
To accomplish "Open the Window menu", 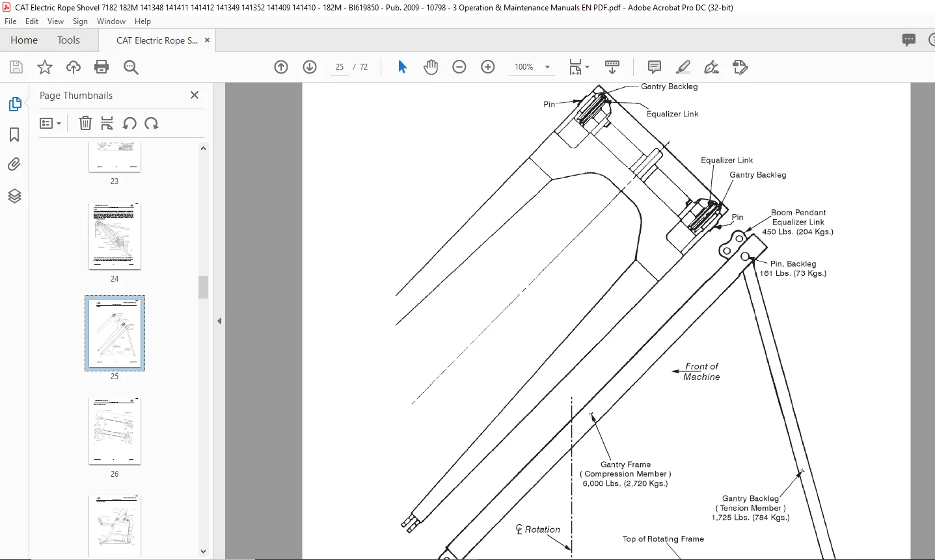I will tap(111, 21).
